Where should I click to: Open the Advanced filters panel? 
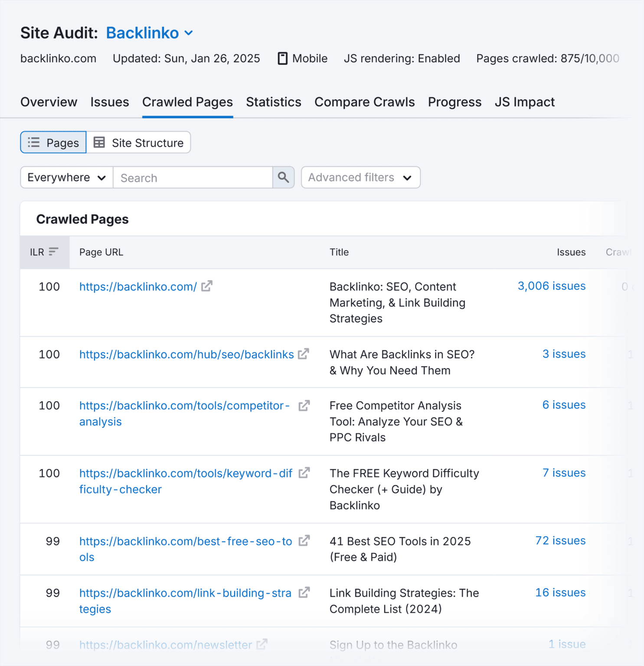click(360, 177)
